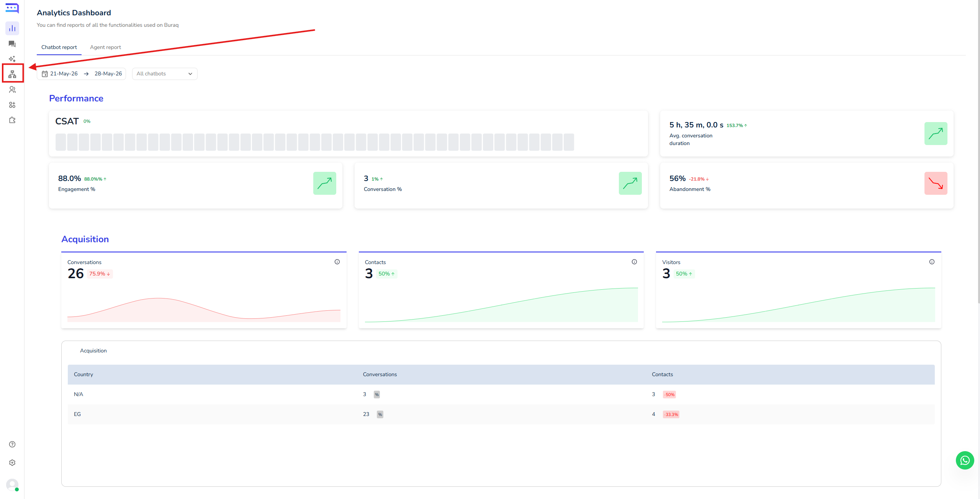Click the Contacts area chart
This screenshot has height=499, width=980.
tap(501, 305)
